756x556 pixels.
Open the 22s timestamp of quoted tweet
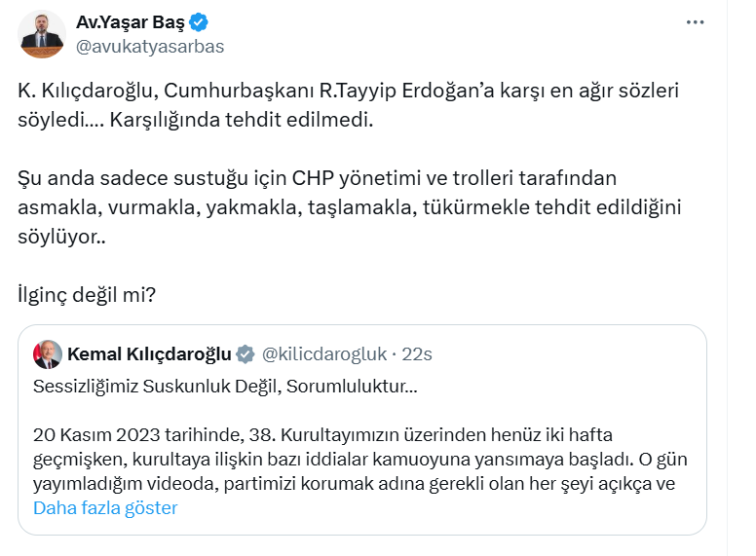(x=417, y=353)
